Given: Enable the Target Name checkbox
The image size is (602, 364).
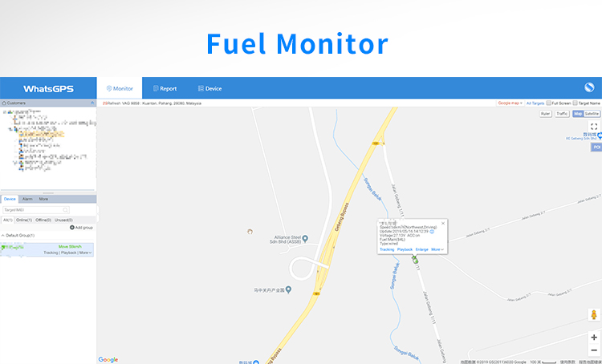Looking at the screenshot, I should [575, 103].
